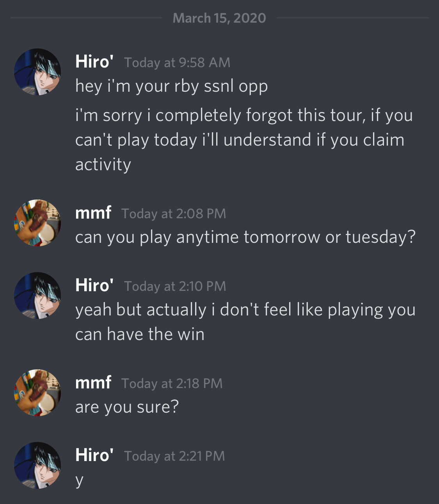Select the 'Today at 2:18 PM' timestamp

point(172,383)
